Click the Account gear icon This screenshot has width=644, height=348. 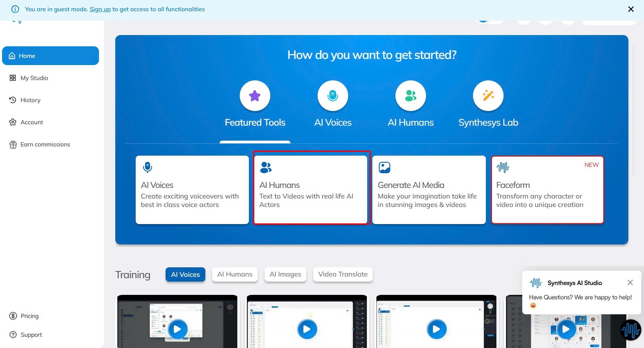click(x=13, y=122)
